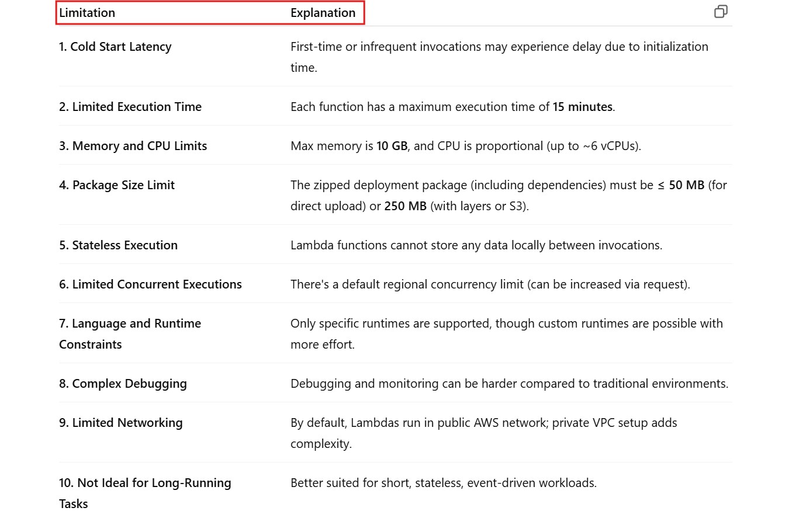Click the bold 50 MB value
This screenshot has height=532, width=792.
(686, 185)
